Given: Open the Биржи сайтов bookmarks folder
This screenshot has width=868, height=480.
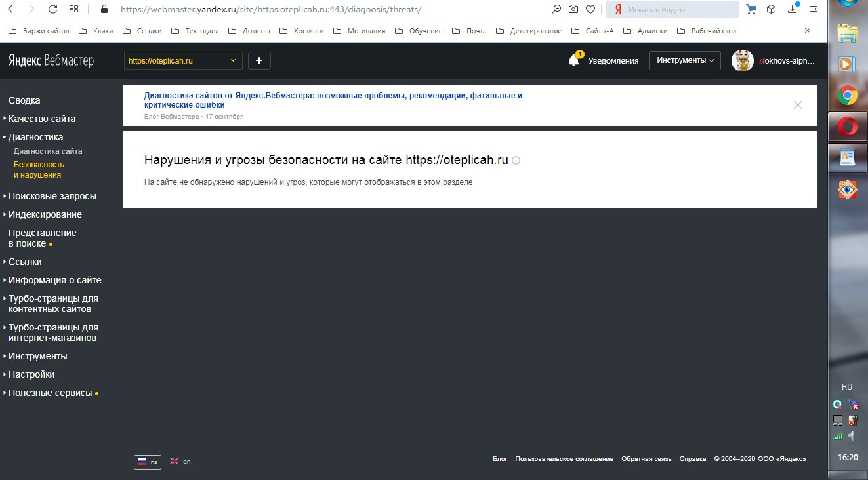Looking at the screenshot, I should (39, 31).
